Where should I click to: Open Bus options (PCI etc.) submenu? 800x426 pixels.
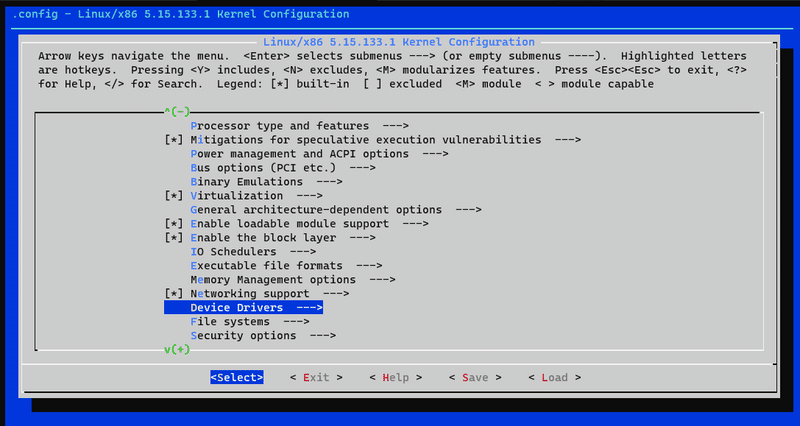[x=283, y=168]
